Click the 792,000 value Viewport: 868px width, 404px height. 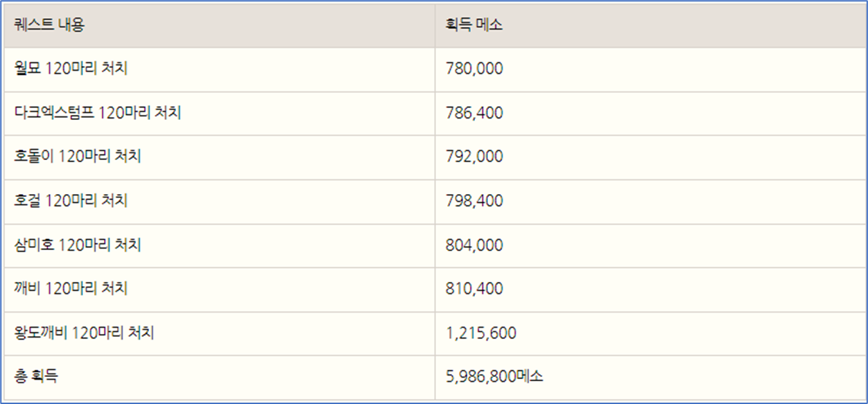475,157
